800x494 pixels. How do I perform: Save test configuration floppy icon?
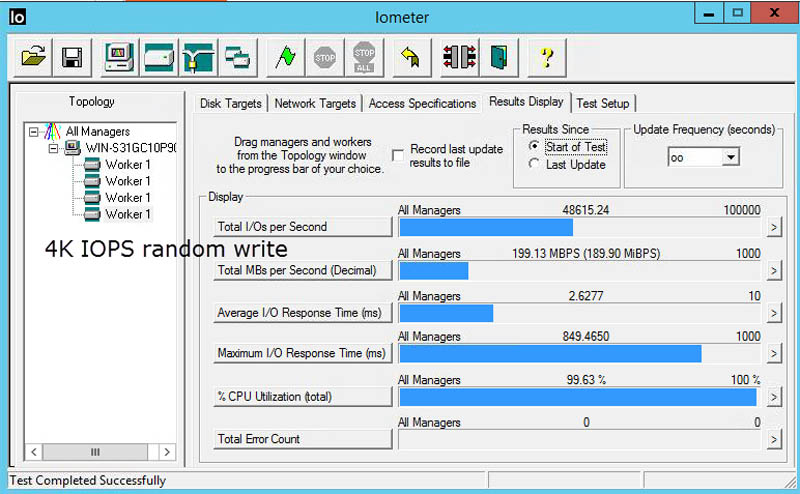click(72, 57)
